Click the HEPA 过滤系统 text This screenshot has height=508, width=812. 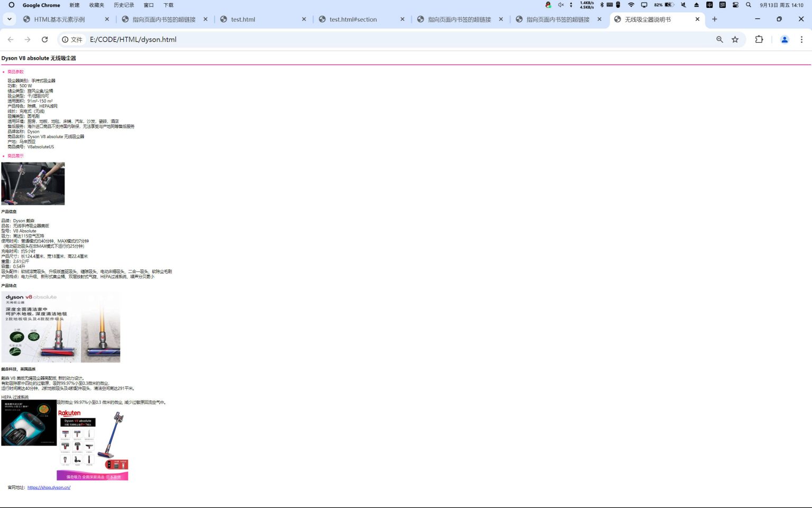click(x=15, y=397)
